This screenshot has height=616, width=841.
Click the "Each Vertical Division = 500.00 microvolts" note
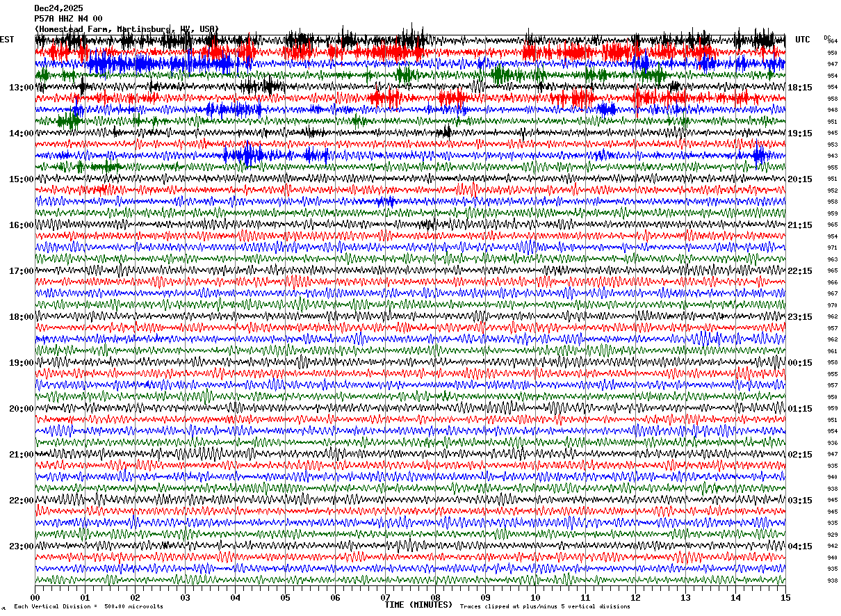(88, 606)
